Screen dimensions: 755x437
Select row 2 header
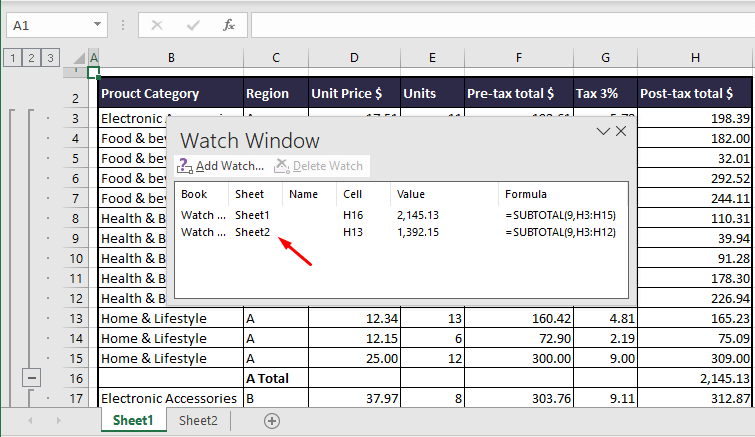click(x=76, y=93)
